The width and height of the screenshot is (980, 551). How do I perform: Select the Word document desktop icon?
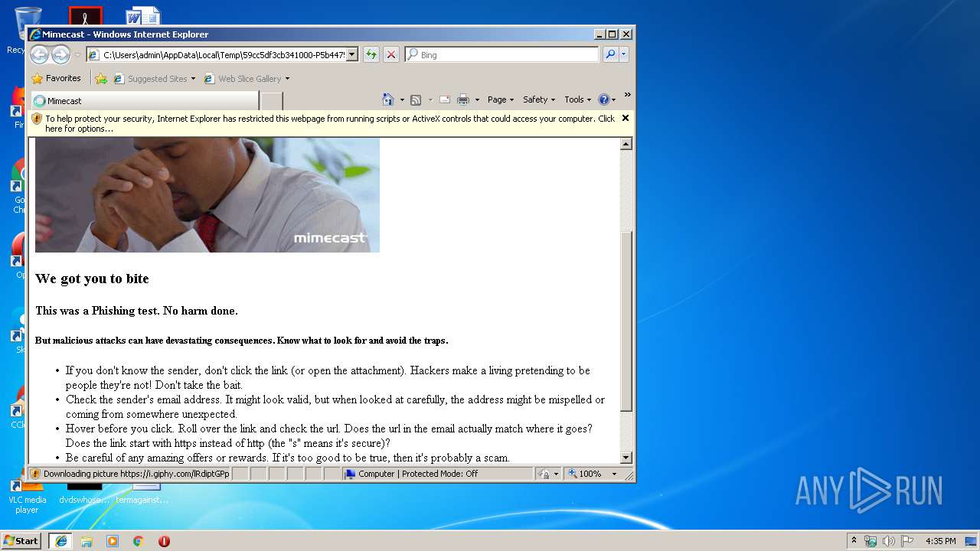tap(143, 15)
